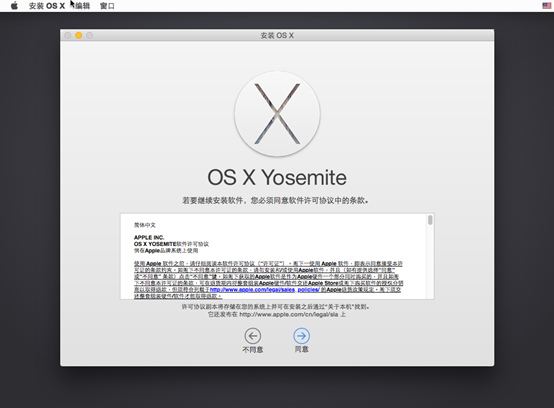Click the 不同意 back arrow icon

click(x=253, y=336)
